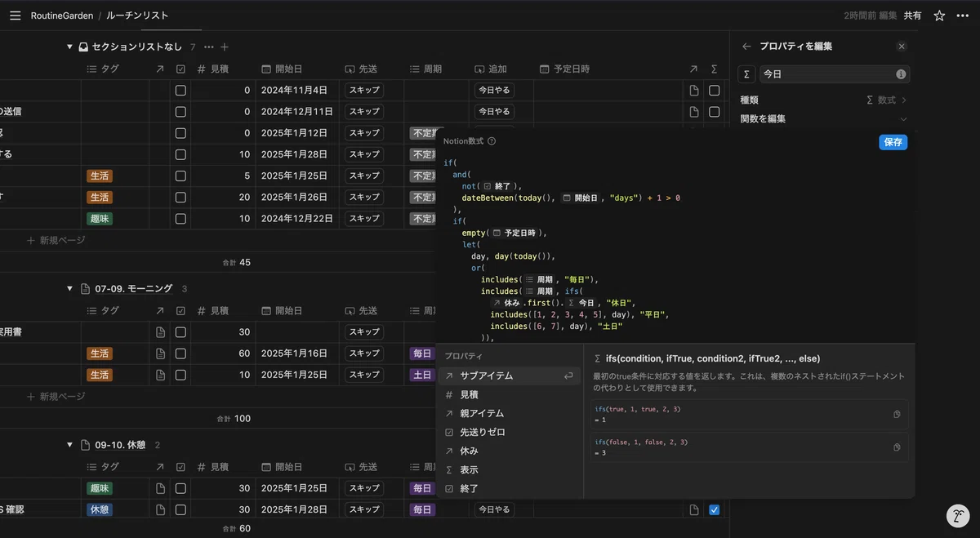Add 新規ページ under 07-09. モーニング group
This screenshot has width=980, height=538.
click(x=56, y=397)
